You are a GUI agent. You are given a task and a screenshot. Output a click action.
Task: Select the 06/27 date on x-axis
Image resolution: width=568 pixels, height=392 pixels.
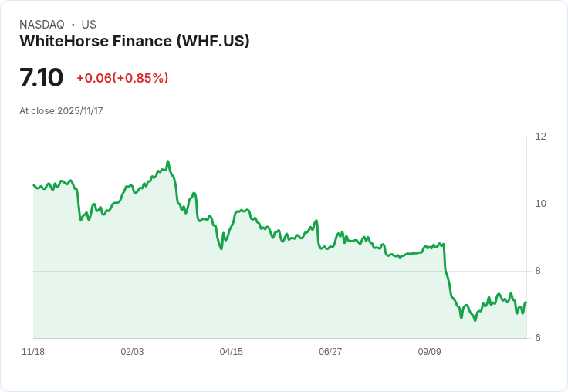coord(330,352)
